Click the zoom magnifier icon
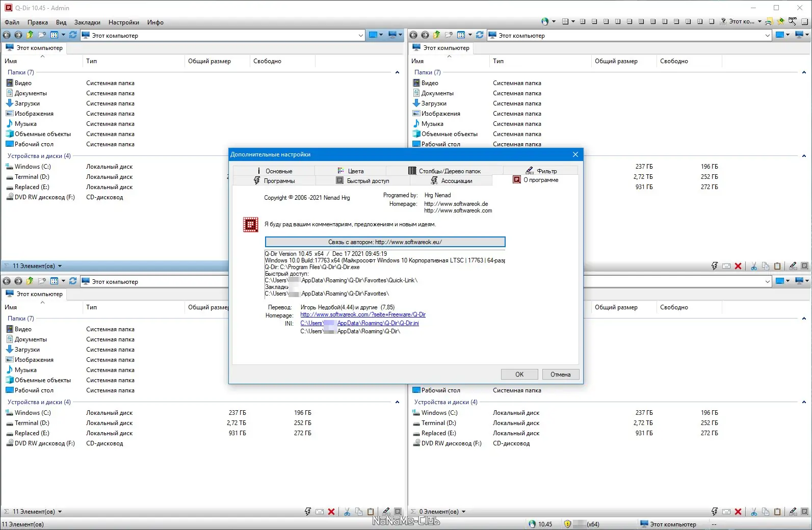The image size is (812, 530). 793,21
